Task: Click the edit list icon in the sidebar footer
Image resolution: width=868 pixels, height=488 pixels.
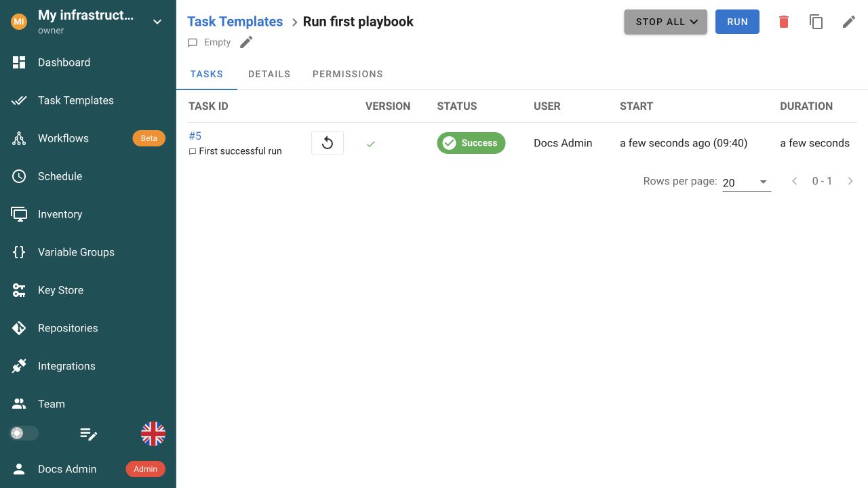Action: click(x=88, y=434)
